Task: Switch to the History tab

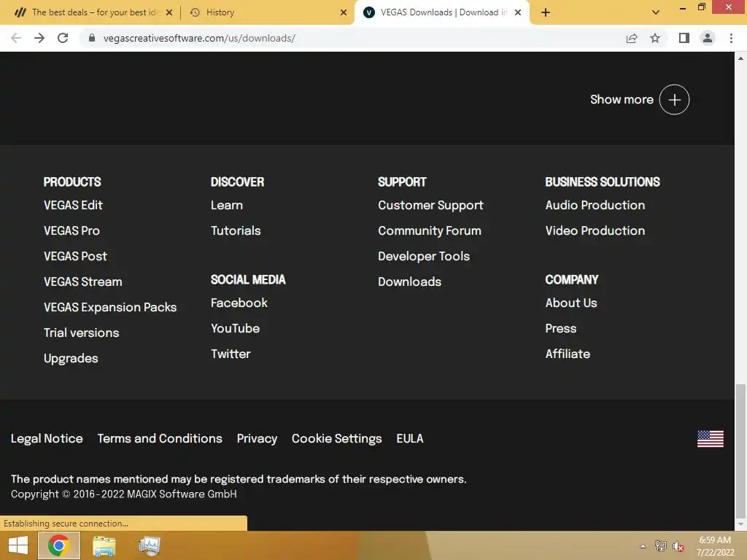Action: (267, 12)
